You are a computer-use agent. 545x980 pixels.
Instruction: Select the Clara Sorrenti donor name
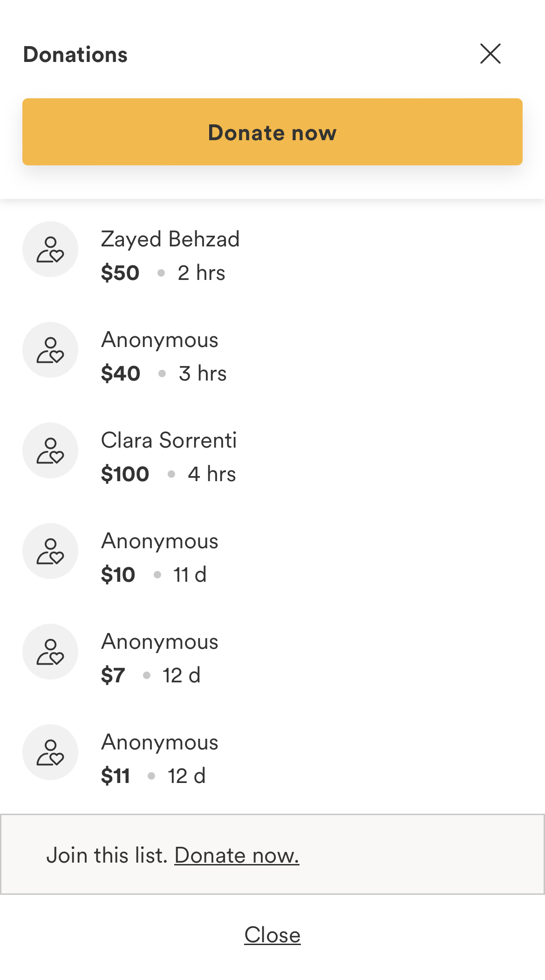click(169, 441)
